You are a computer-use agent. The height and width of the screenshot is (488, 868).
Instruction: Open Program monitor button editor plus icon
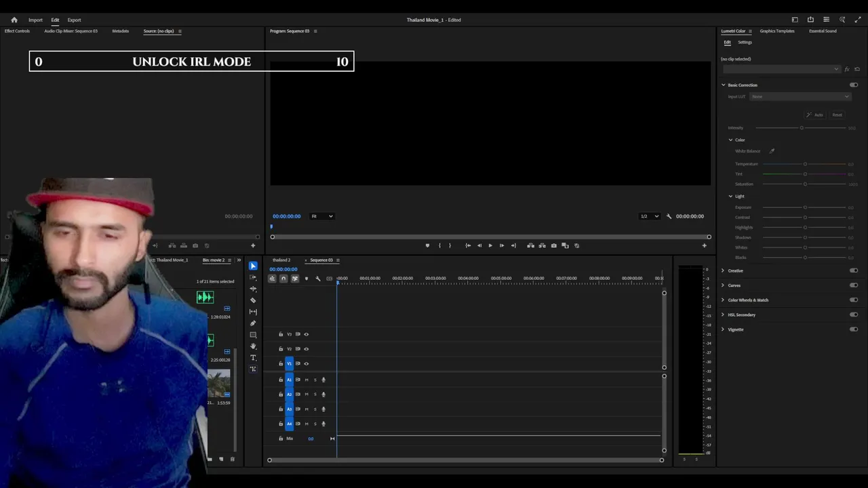(x=704, y=245)
